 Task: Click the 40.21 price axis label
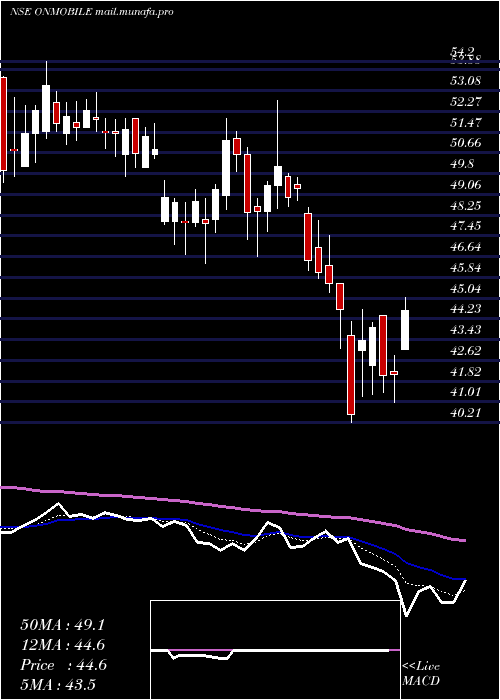466,413
